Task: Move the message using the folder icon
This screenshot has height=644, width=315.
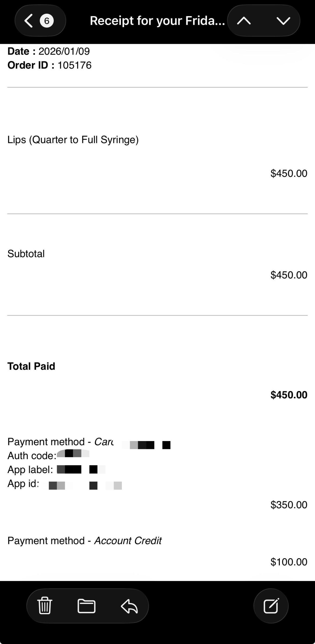Action: pyautogui.click(x=86, y=606)
